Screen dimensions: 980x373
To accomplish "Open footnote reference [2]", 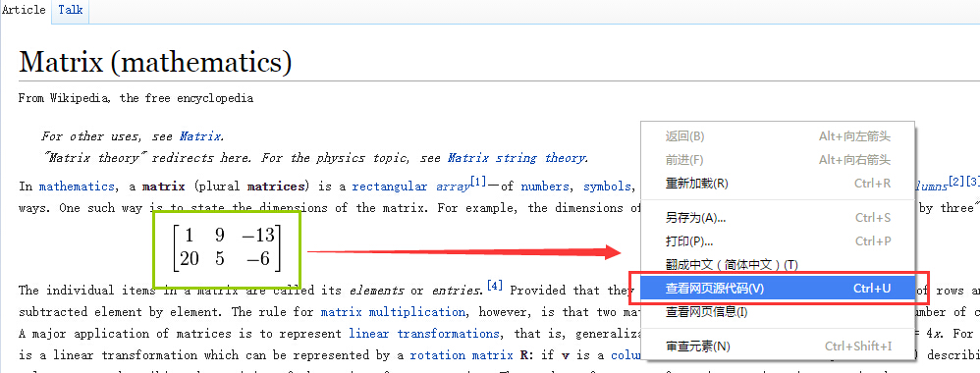I will [956, 182].
